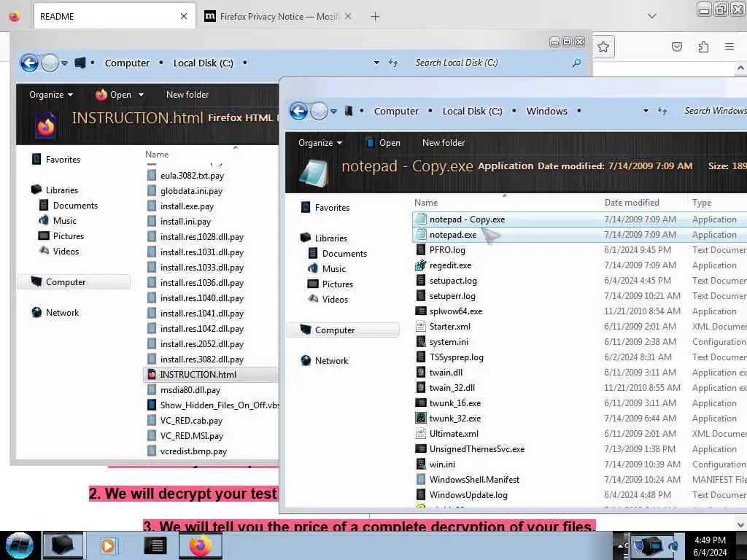The width and height of the screenshot is (747, 560).
Task: Click Search Windows field
Action: [x=713, y=111]
